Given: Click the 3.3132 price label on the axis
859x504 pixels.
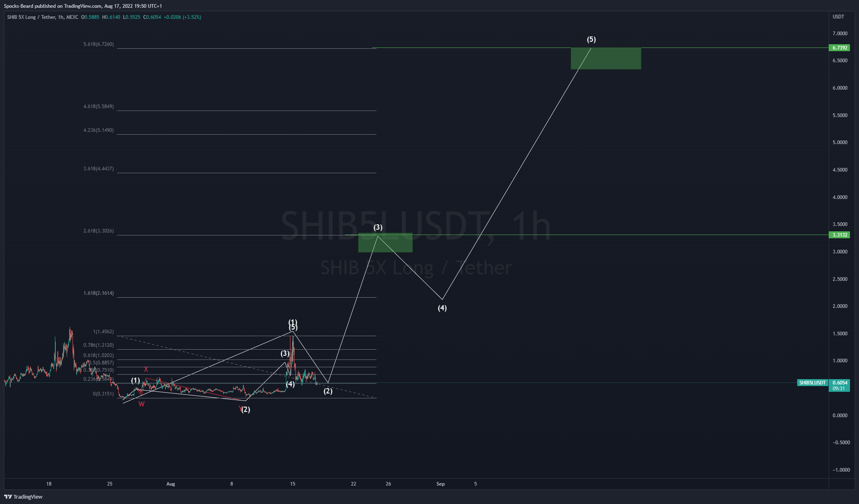Looking at the screenshot, I should pyautogui.click(x=839, y=235).
